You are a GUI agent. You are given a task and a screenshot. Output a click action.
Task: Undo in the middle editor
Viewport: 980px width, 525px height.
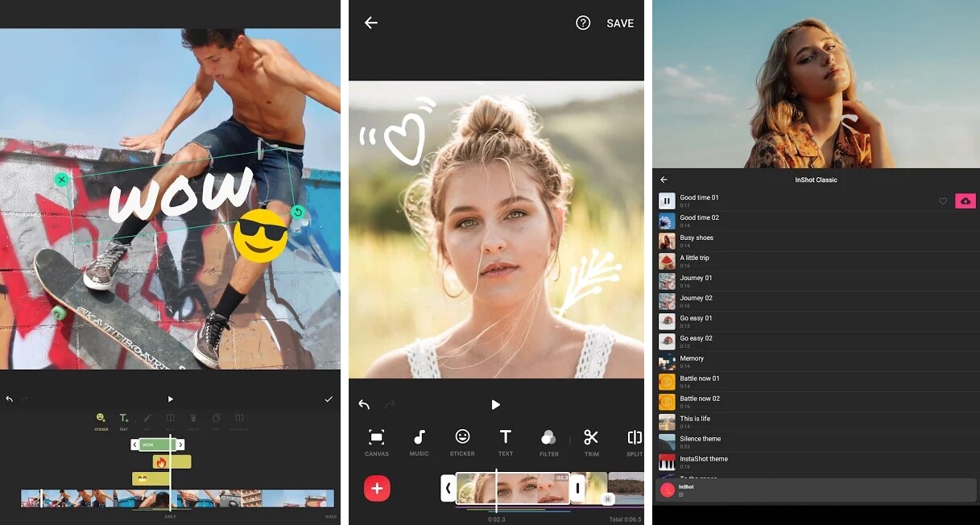pos(364,404)
